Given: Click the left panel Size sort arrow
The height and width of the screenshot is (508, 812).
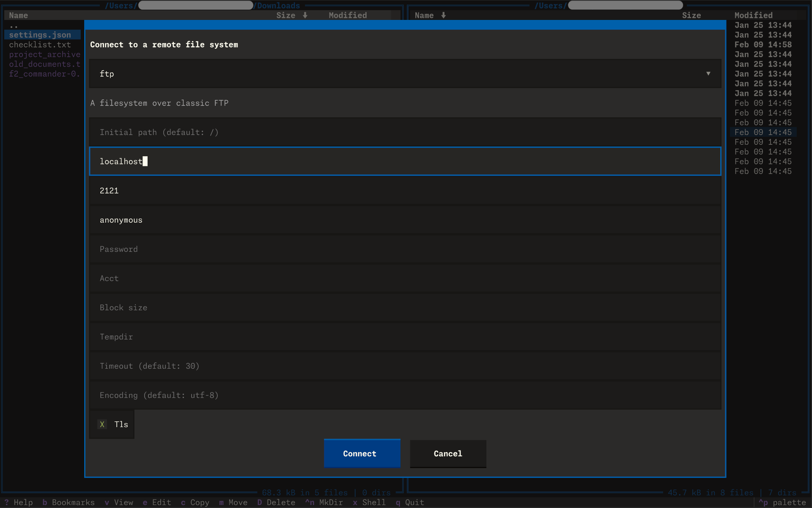Looking at the screenshot, I should tap(305, 15).
